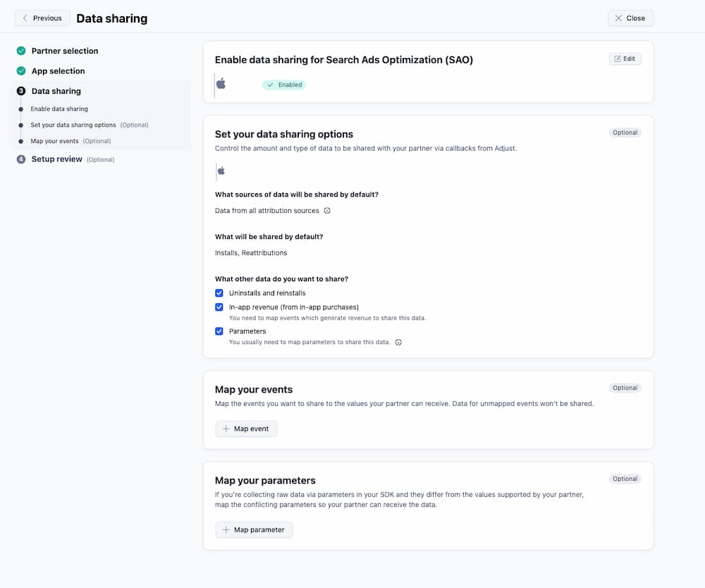This screenshot has height=588, width=705.
Task: Click the Edit button for data sharing
Action: 625,59
